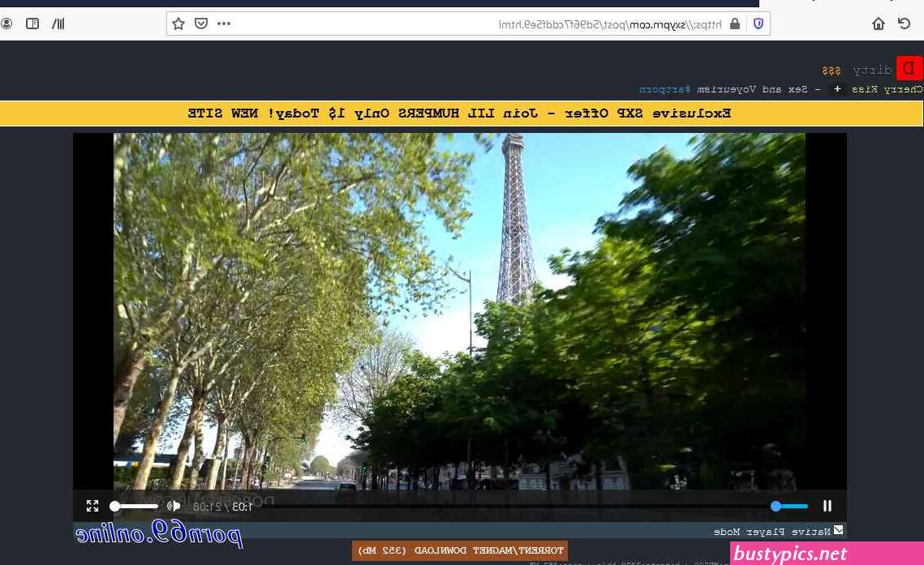
Task: Bookmark this page with the star
Action: [178, 24]
